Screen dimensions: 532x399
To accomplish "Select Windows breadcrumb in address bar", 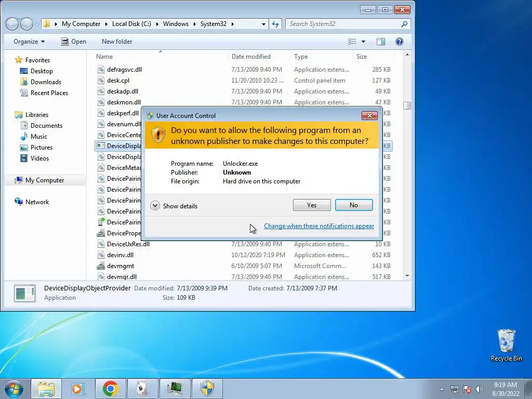I will tap(176, 24).
